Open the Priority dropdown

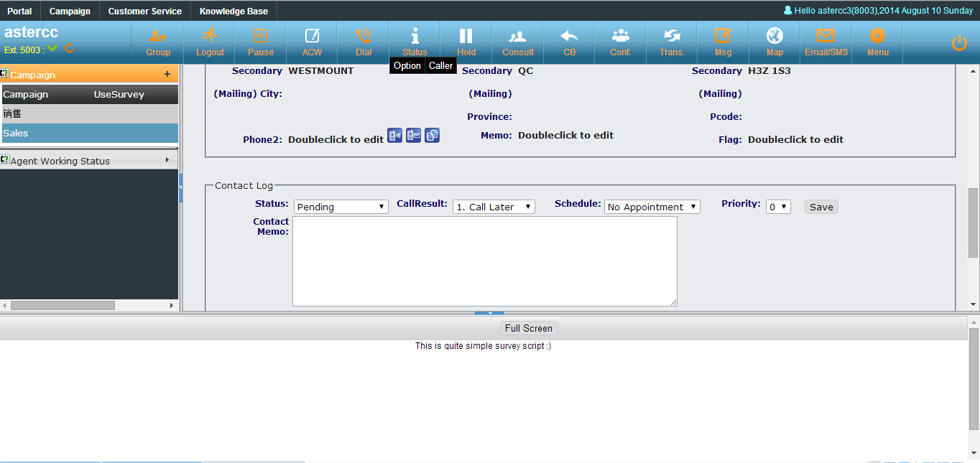pos(778,207)
